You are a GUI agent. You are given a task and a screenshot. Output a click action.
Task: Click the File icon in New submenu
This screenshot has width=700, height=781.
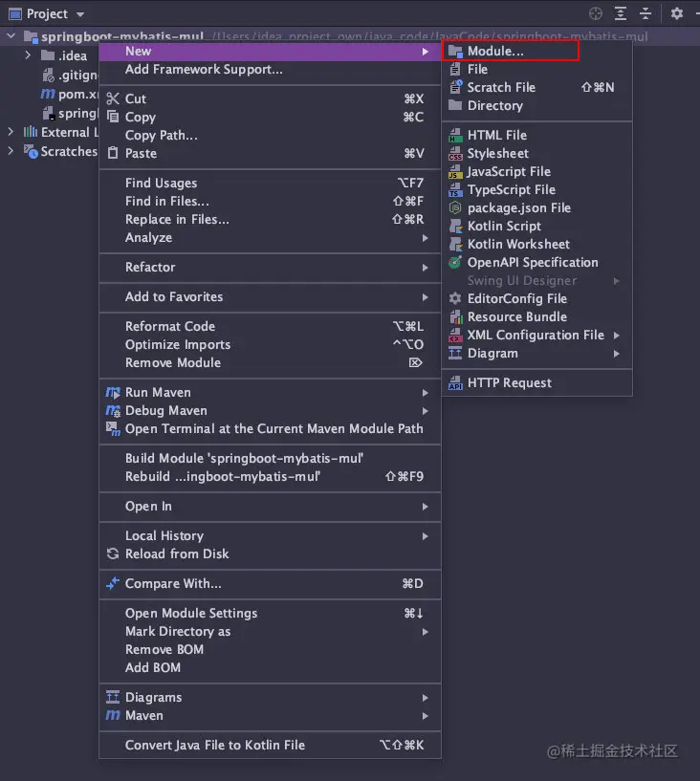click(455, 69)
